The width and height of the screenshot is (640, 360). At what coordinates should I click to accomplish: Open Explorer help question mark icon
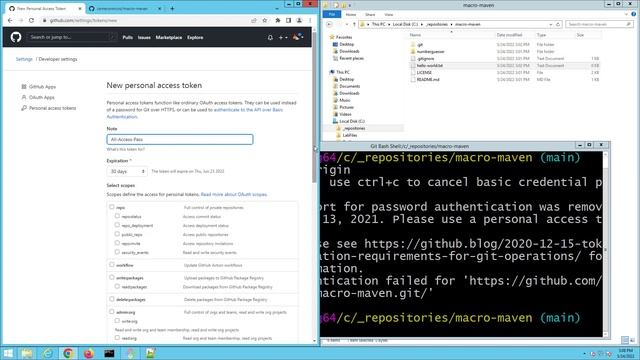tap(633, 14)
